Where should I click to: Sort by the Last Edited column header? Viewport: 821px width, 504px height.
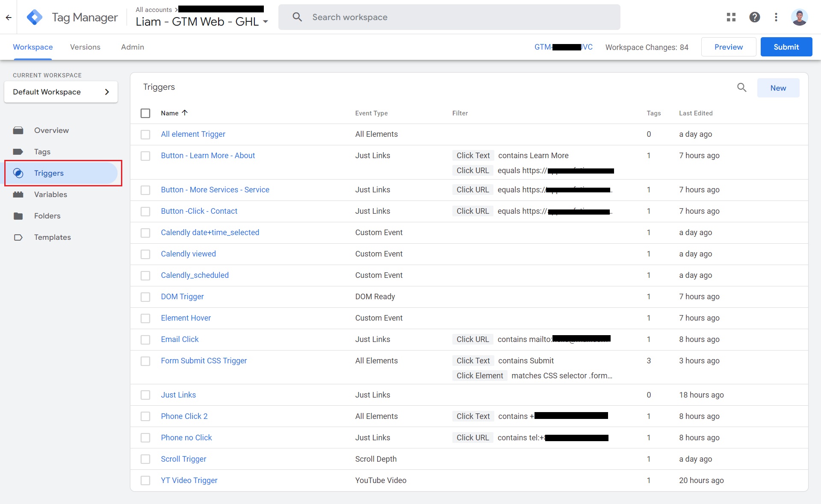click(x=696, y=113)
